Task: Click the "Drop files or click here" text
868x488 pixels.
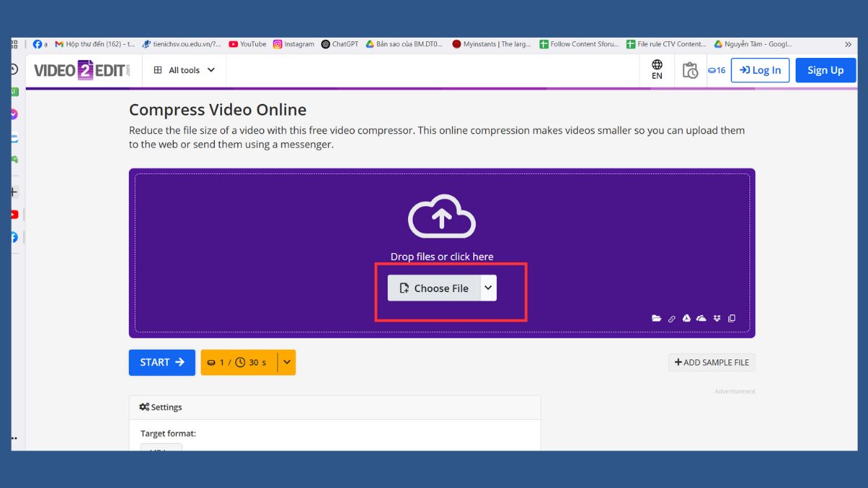Action: (x=442, y=257)
